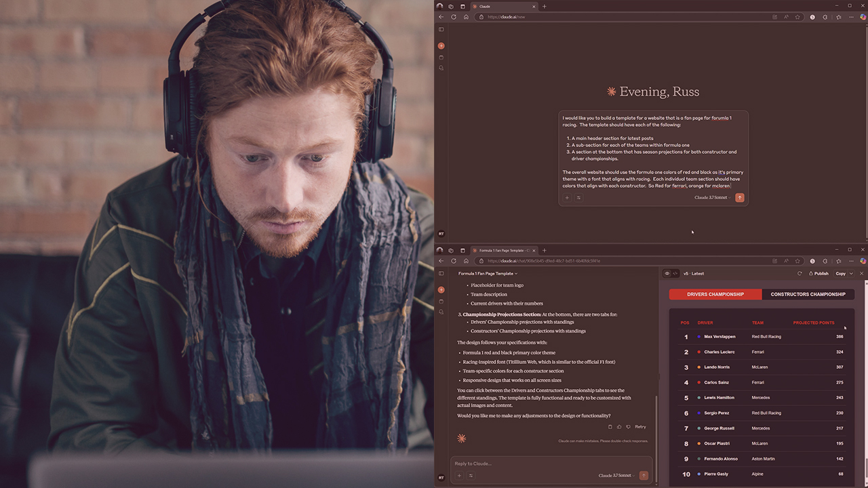Click the thumbs up icon under the response

(619, 427)
